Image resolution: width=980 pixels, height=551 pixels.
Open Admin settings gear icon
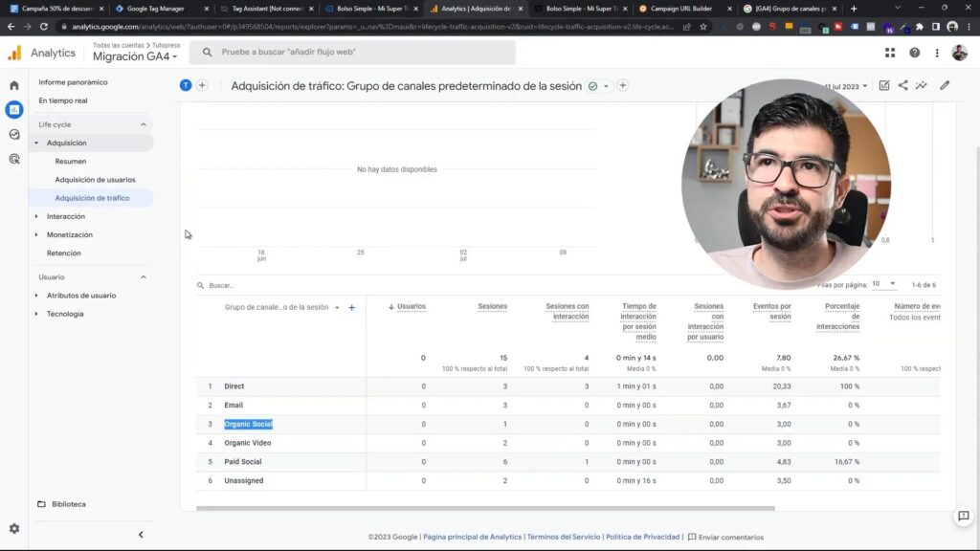13,528
